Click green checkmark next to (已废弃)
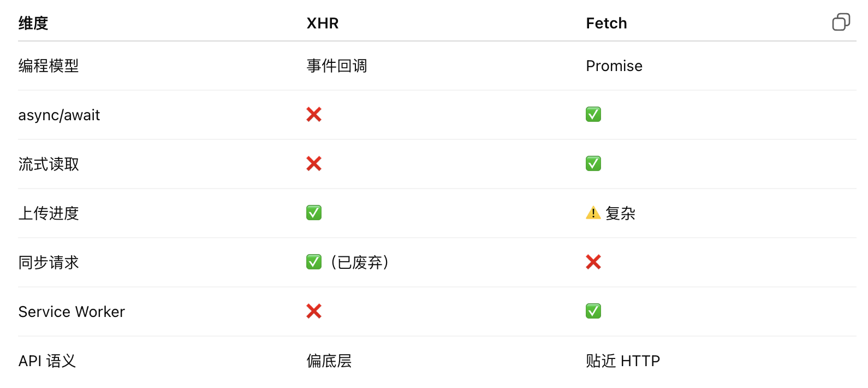The height and width of the screenshot is (388, 868). coord(314,262)
